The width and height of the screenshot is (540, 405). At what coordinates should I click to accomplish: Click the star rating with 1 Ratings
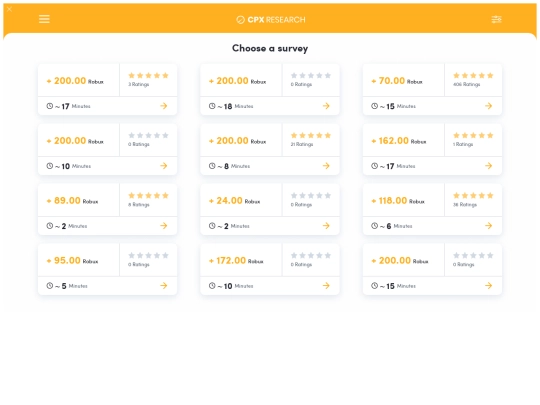click(x=473, y=135)
